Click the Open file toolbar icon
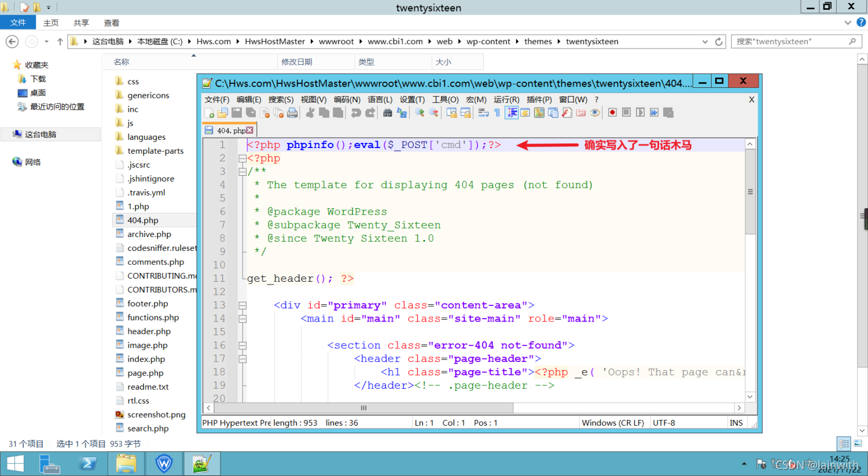Screen dimensions: 868x476 coord(222,113)
